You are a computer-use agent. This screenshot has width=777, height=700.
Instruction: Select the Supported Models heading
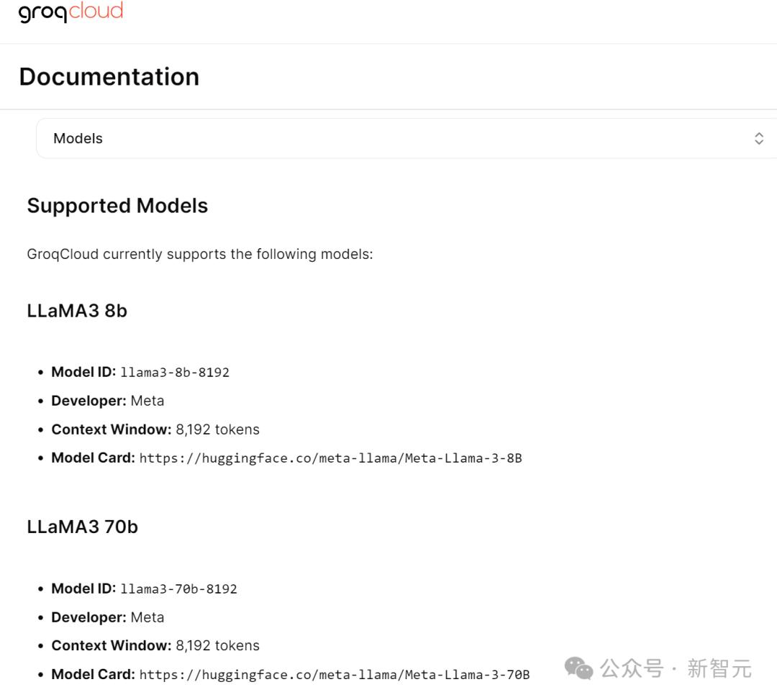117,206
